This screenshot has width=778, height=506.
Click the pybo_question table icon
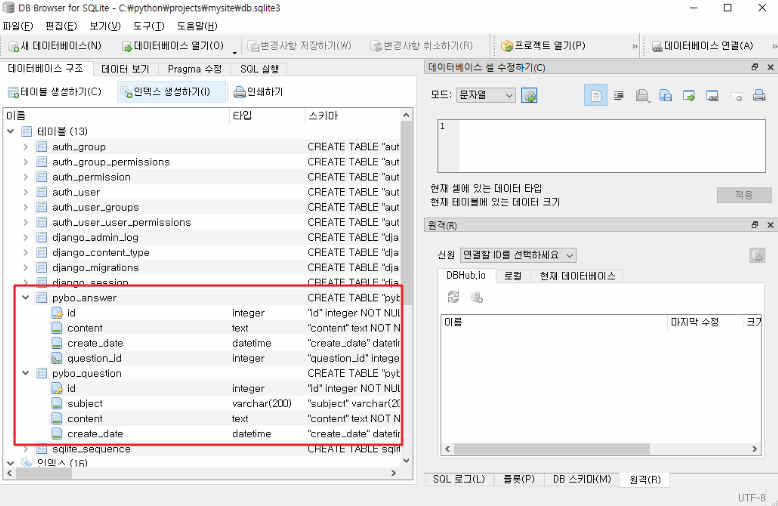tap(42, 373)
